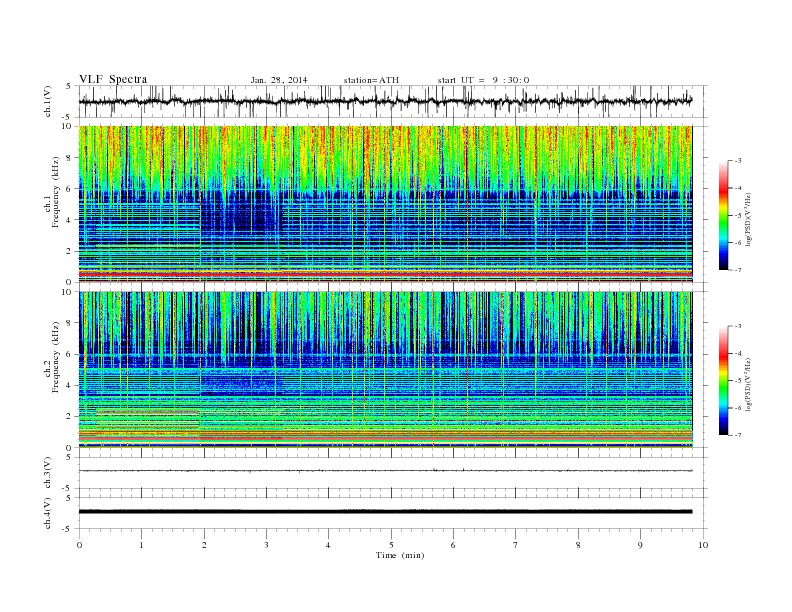This screenshot has height=612, width=792.
Task: Click the "0" tick on the time axis
Action: (x=79, y=545)
